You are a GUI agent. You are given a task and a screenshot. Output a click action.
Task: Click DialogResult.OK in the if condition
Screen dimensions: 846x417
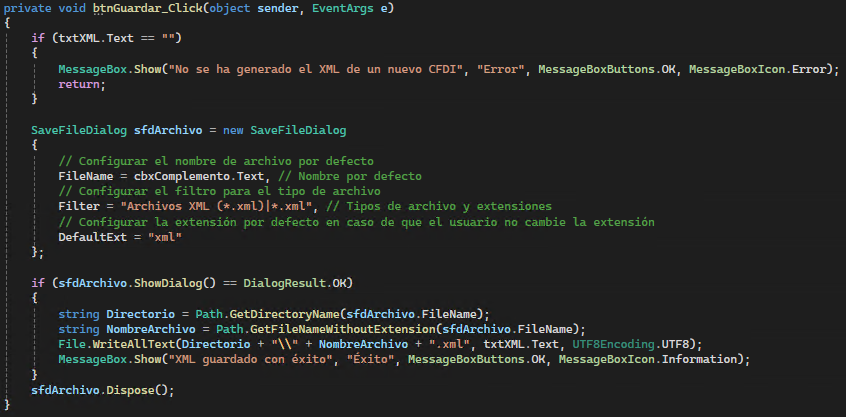coord(295,283)
